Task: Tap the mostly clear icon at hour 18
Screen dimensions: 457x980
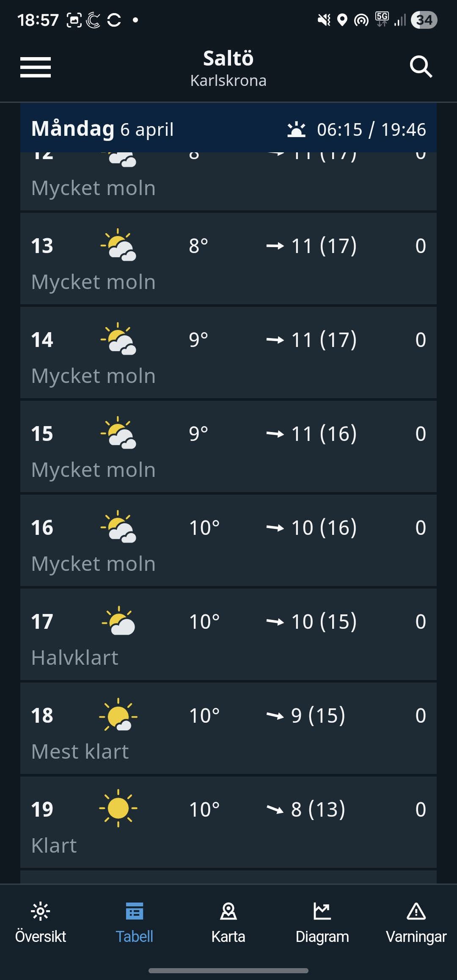Action: 118,715
